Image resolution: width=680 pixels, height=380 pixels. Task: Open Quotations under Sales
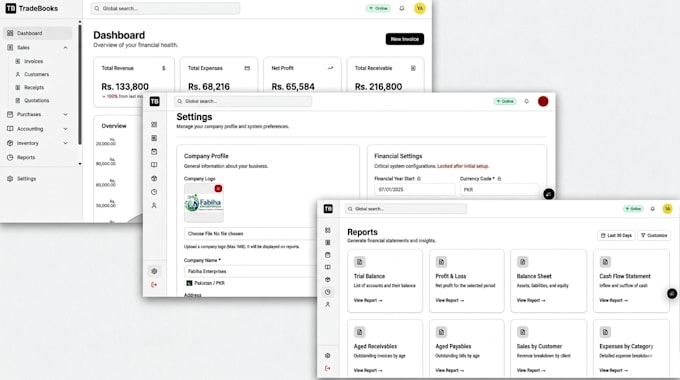[36, 100]
